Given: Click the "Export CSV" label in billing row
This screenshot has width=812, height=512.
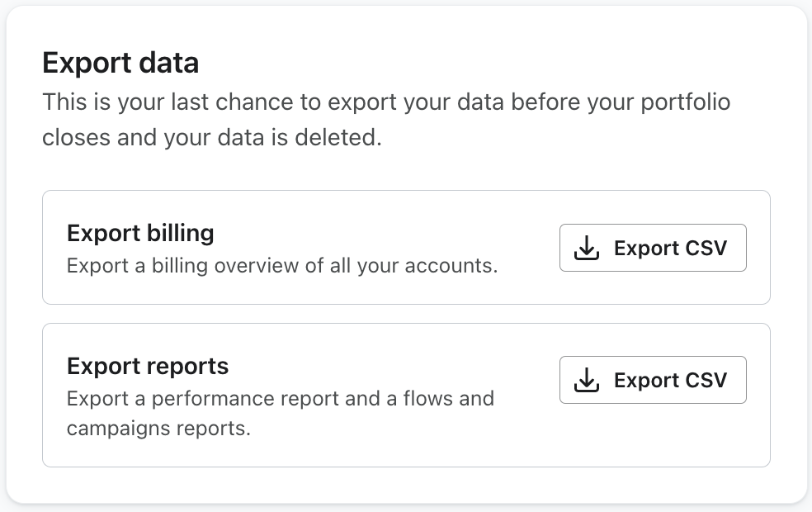Looking at the screenshot, I should click(x=670, y=248).
